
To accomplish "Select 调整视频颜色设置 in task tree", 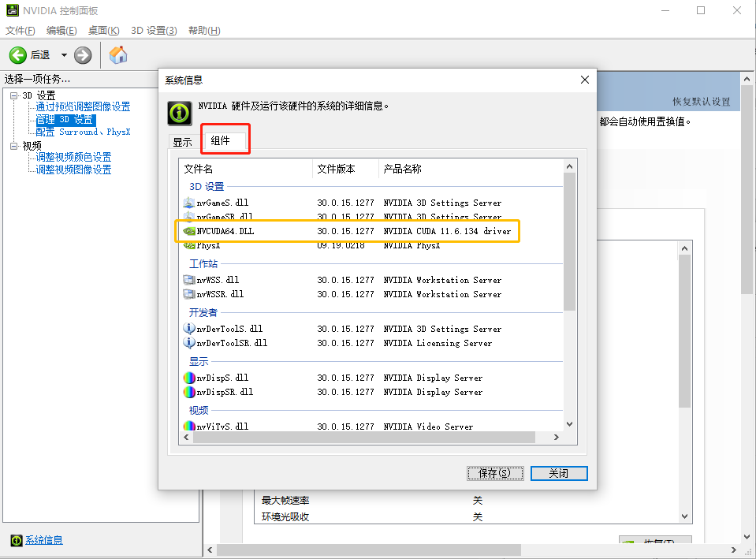I will (x=73, y=157).
